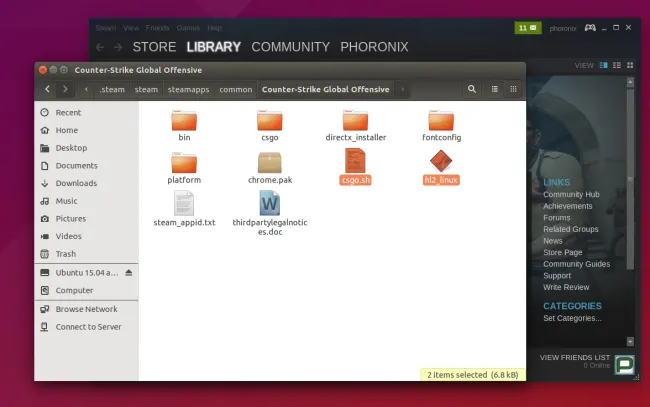Image resolution: width=650 pixels, height=407 pixels.
Task: Navigate to .steam in path bar
Action: pos(112,90)
